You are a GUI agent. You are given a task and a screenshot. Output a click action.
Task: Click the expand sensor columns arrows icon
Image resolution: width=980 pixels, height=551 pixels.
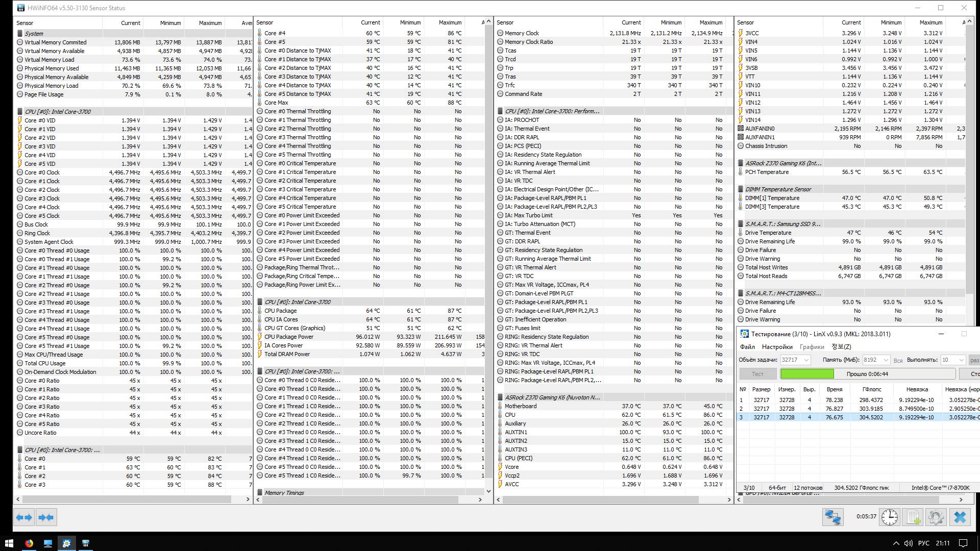(23, 517)
